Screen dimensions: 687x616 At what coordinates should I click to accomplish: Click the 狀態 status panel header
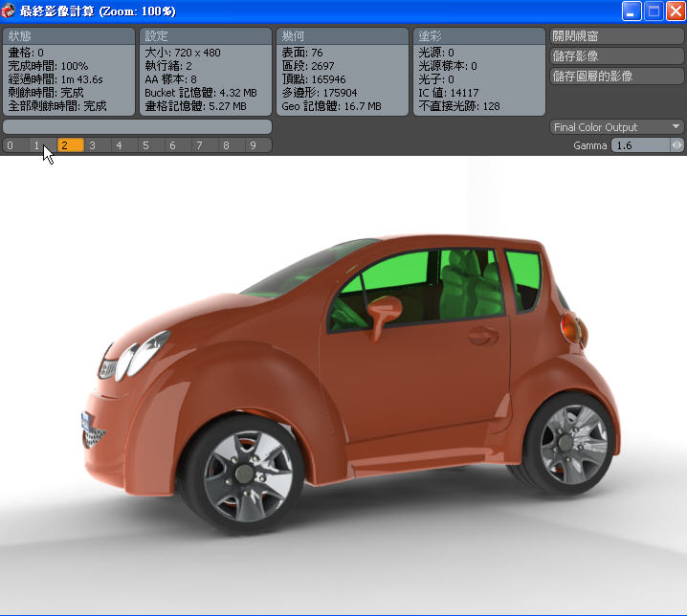[x=69, y=36]
